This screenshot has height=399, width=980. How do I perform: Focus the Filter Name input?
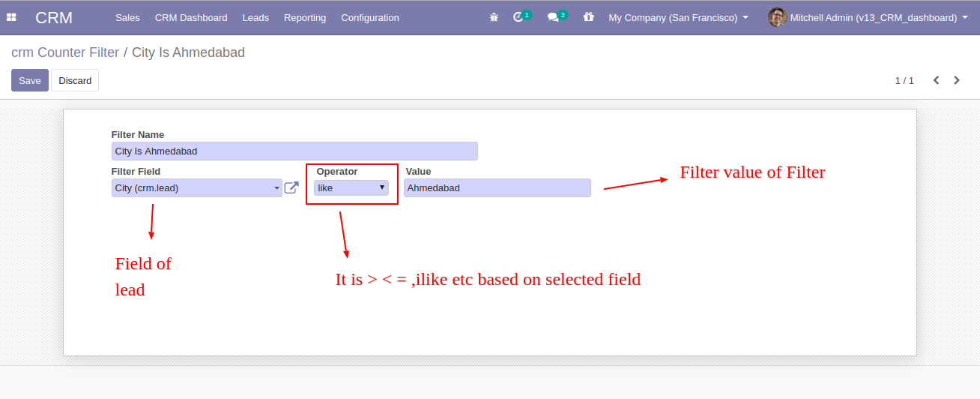coord(294,151)
